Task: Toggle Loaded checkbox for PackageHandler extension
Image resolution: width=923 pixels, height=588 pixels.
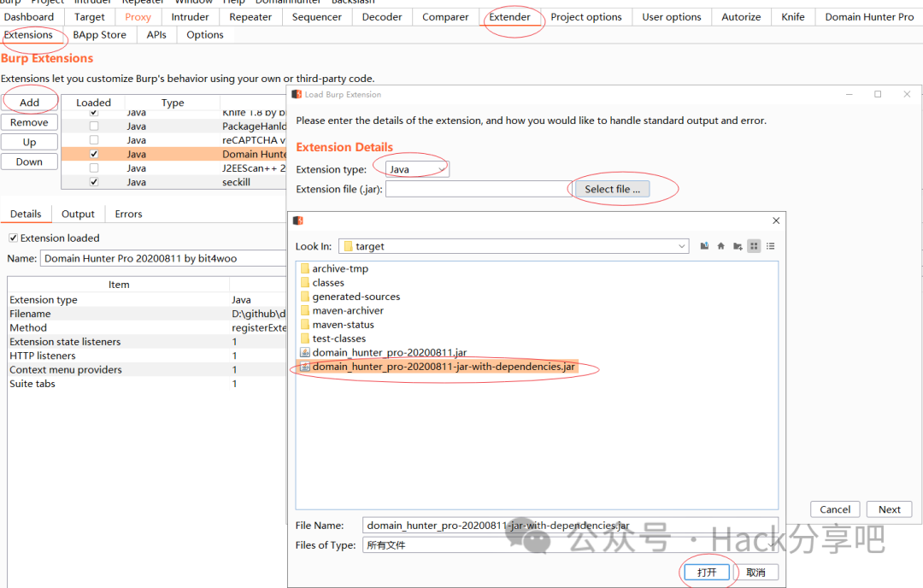Action: [x=94, y=126]
